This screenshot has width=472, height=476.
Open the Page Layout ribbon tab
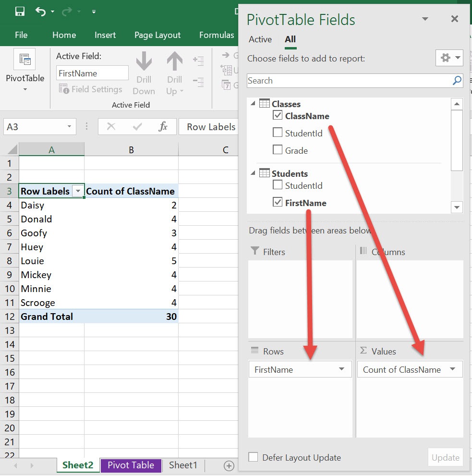coord(157,35)
